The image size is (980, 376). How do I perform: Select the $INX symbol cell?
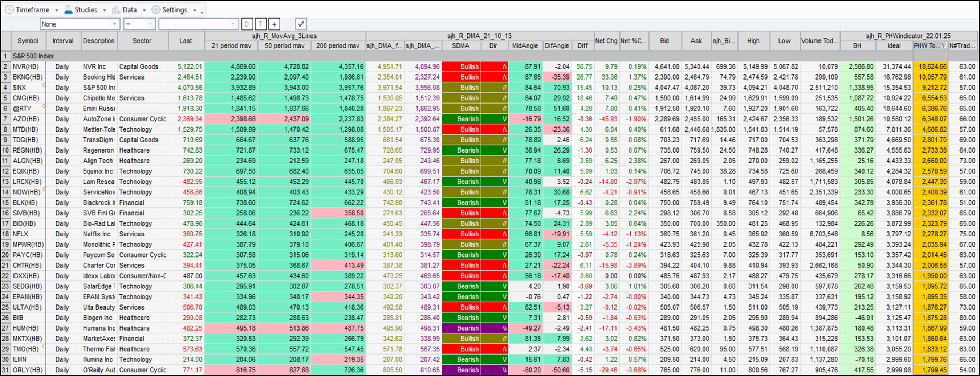(28, 88)
